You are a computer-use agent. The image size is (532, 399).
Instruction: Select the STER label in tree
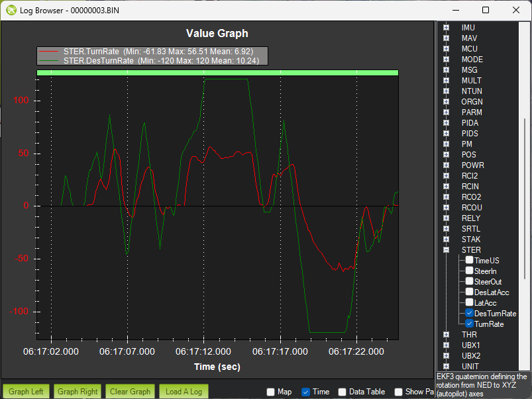[x=471, y=250]
